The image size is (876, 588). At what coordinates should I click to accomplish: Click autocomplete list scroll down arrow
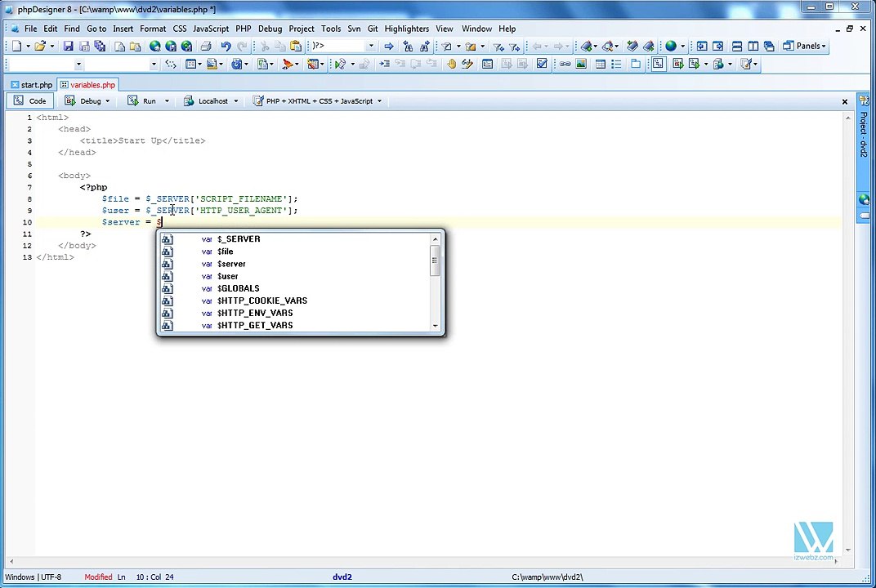(x=436, y=326)
